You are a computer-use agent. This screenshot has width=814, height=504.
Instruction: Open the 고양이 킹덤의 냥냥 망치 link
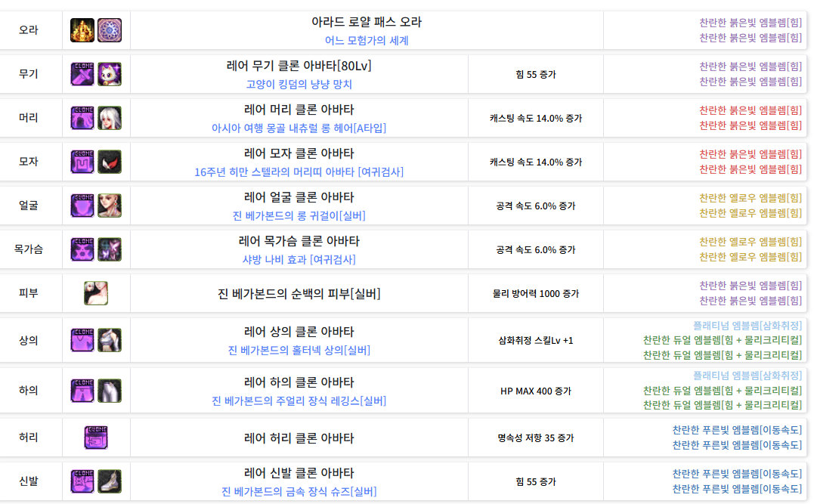point(299,84)
